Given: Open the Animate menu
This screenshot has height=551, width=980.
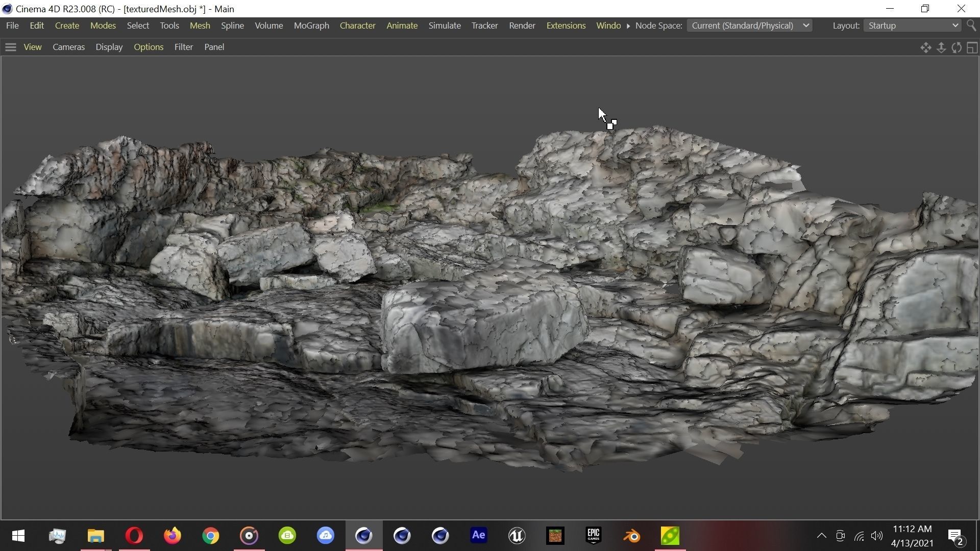Looking at the screenshot, I should point(402,26).
